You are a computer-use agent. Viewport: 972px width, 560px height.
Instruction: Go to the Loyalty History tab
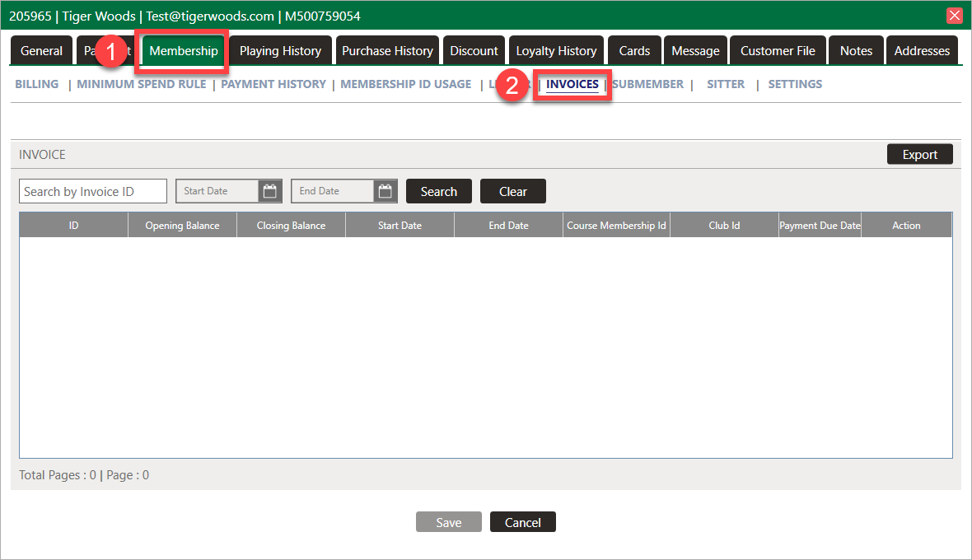tap(556, 51)
